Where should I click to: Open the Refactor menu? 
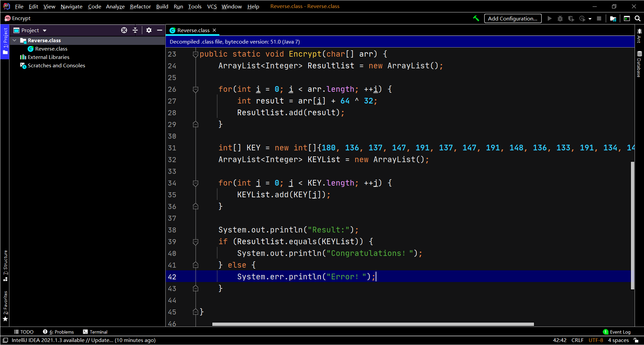pos(141,6)
